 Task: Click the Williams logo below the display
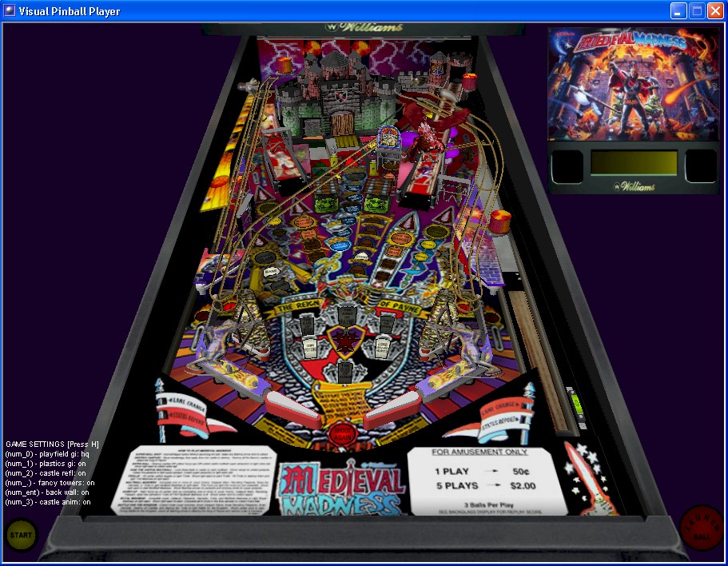pyautogui.click(x=634, y=186)
